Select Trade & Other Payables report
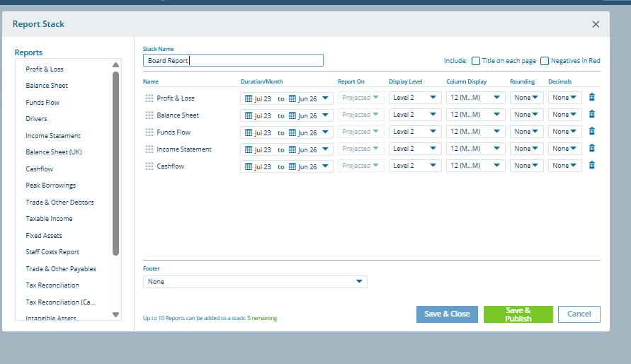631x364 pixels. (x=61, y=268)
